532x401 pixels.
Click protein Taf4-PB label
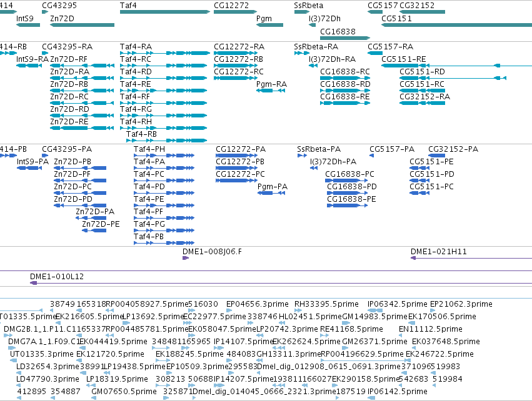click(149, 237)
